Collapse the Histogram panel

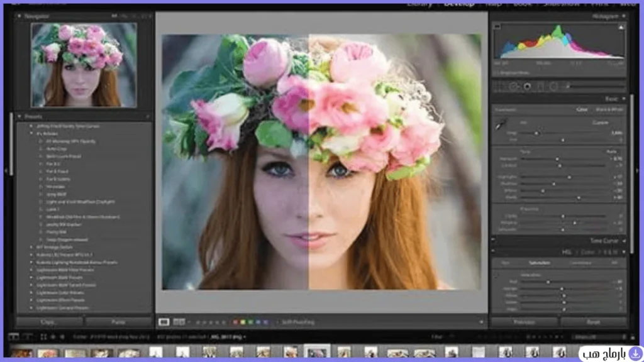tap(624, 16)
